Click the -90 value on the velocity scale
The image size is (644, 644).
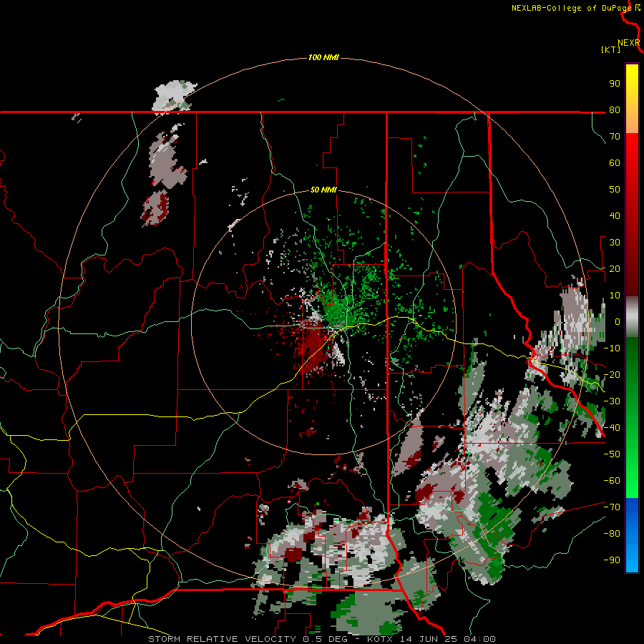pyautogui.click(x=612, y=560)
